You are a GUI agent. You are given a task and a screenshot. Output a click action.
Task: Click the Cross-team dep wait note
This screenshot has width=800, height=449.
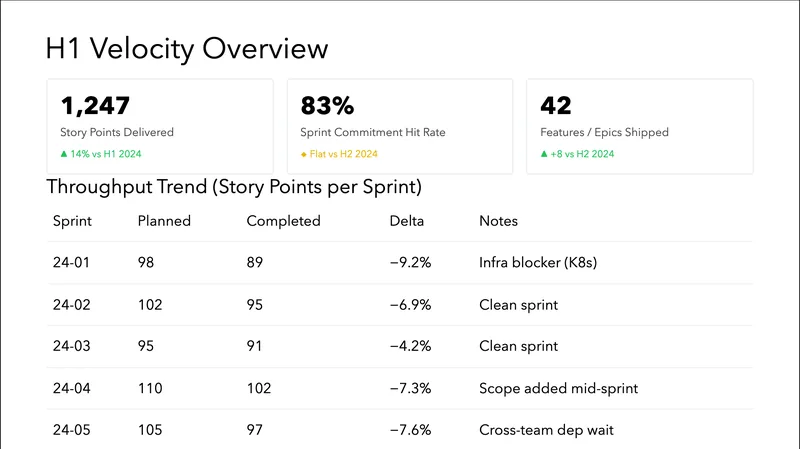pos(546,429)
